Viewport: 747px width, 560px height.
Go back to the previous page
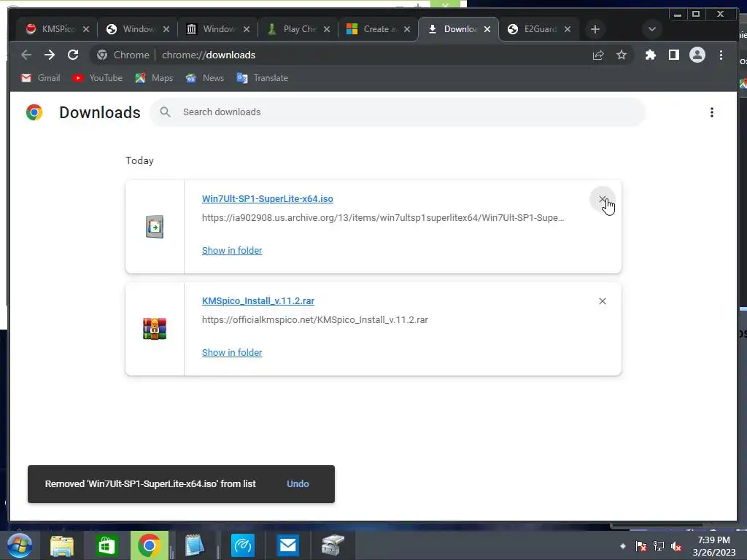[26, 55]
